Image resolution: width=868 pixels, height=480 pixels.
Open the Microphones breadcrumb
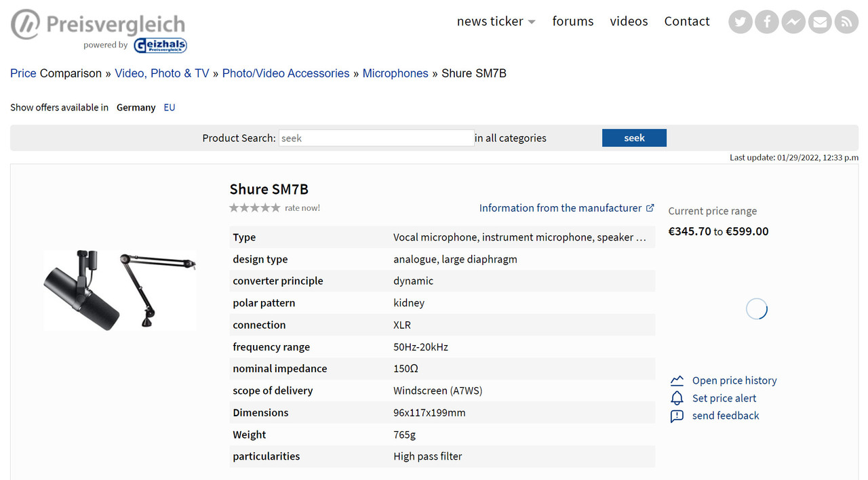pyautogui.click(x=395, y=73)
